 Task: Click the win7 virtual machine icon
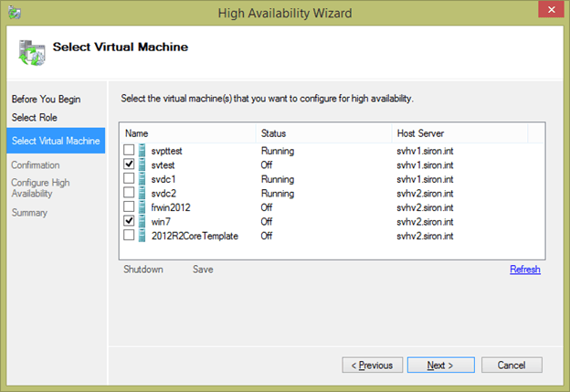(142, 221)
